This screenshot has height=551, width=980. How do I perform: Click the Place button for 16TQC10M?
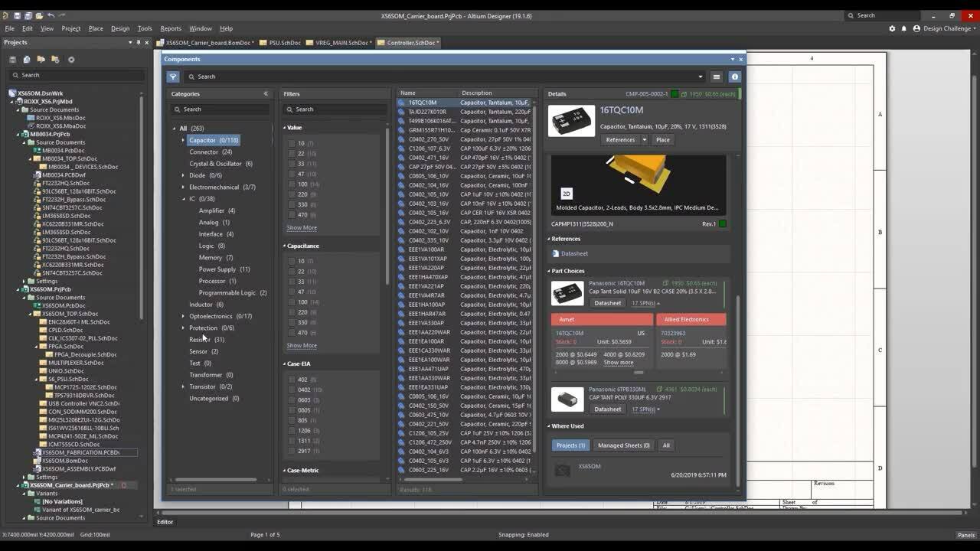(662, 140)
